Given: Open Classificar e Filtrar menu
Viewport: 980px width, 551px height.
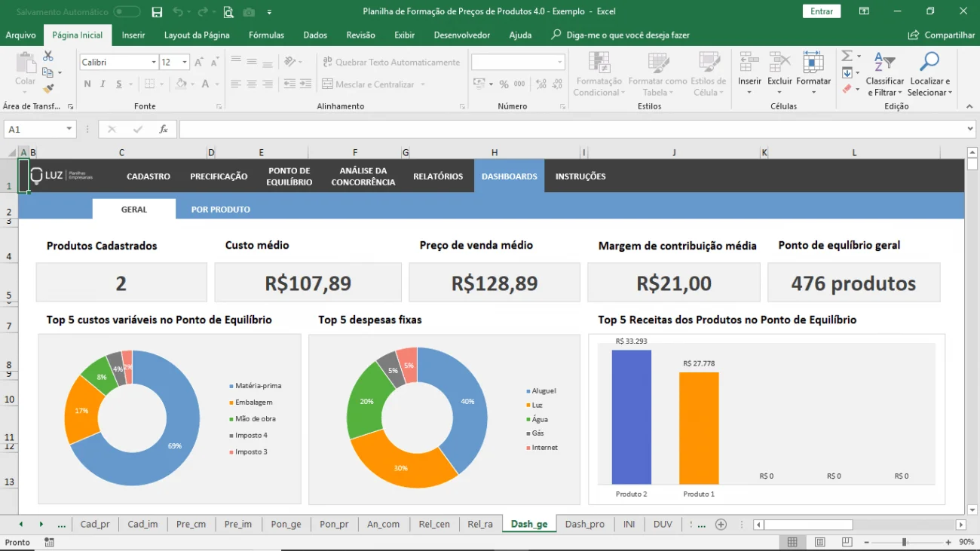Looking at the screenshot, I should (x=885, y=75).
